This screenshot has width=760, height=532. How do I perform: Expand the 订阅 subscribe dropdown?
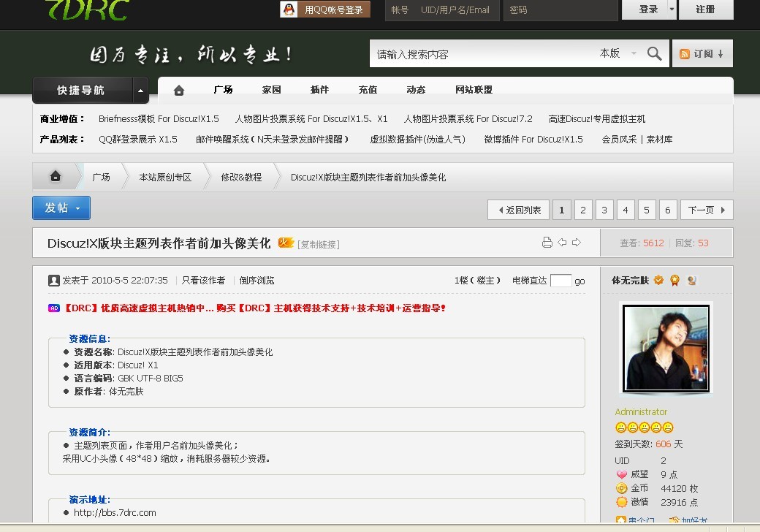[702, 54]
